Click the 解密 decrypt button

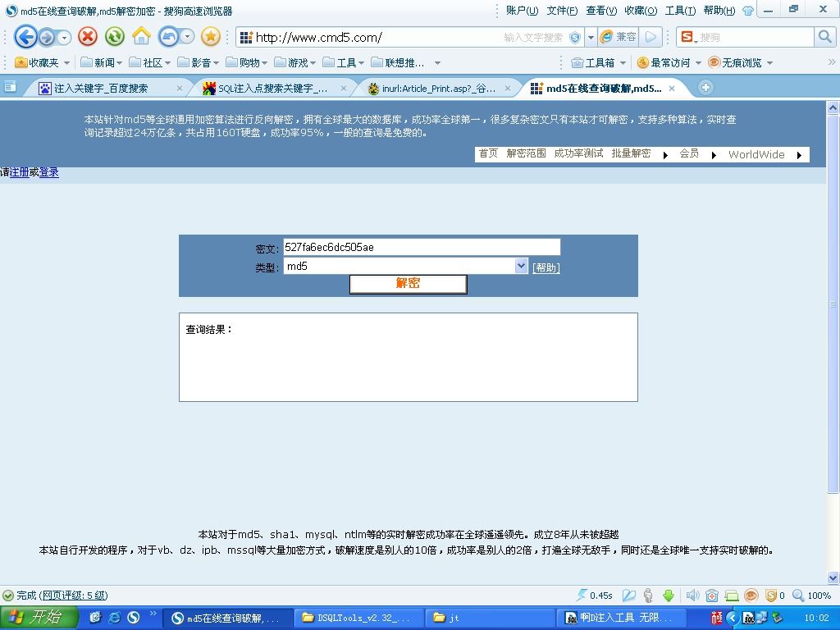click(x=409, y=284)
